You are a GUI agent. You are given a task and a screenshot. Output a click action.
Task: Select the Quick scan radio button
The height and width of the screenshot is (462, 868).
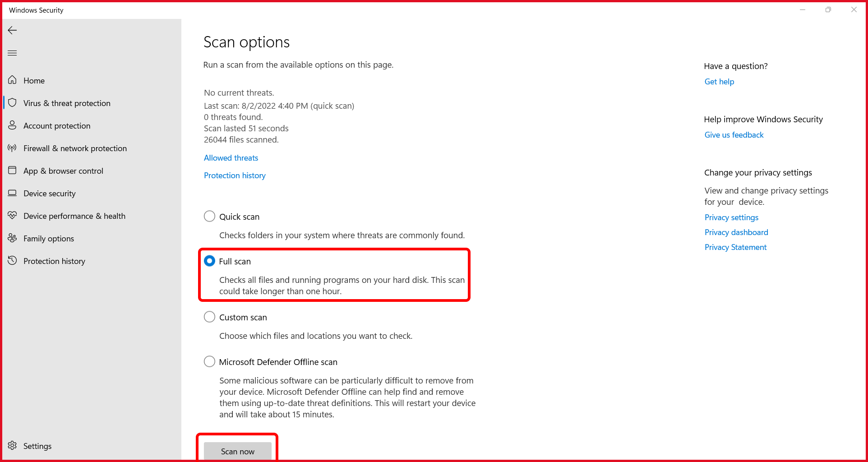pos(209,216)
